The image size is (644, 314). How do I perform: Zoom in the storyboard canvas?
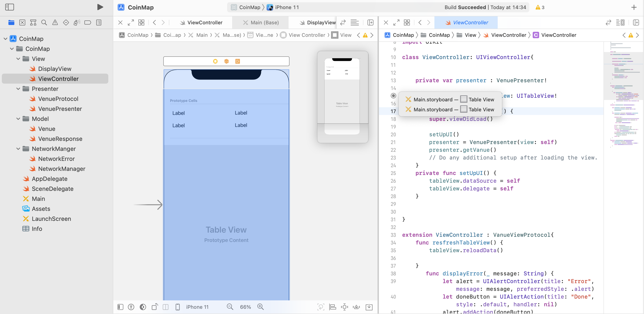click(x=261, y=307)
